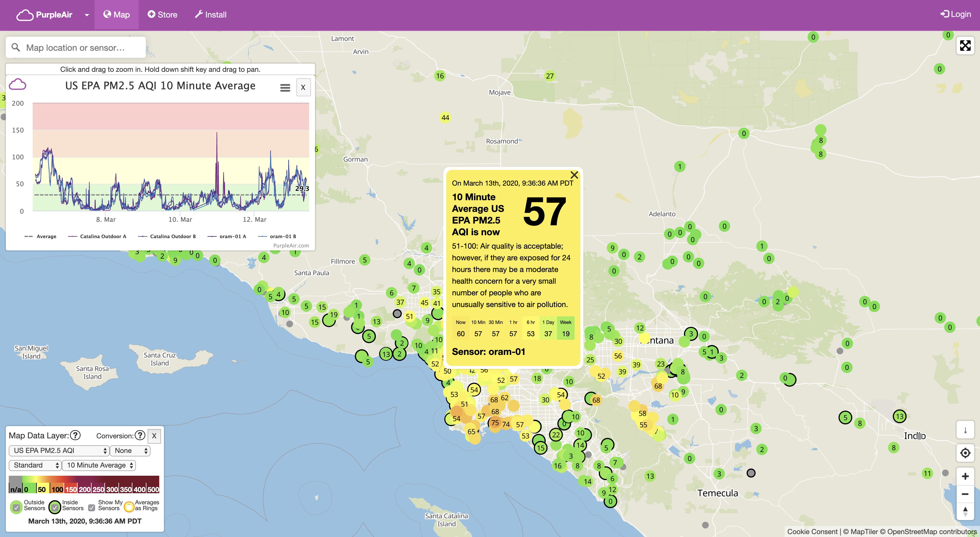Viewport: 980px width, 537px height.
Task: Open the Store menu item
Action: point(162,15)
